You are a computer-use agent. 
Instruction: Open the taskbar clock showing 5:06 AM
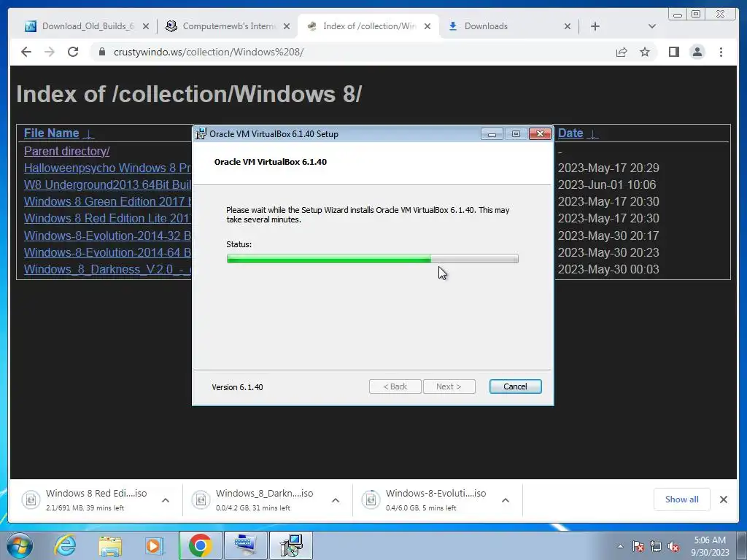click(x=710, y=546)
